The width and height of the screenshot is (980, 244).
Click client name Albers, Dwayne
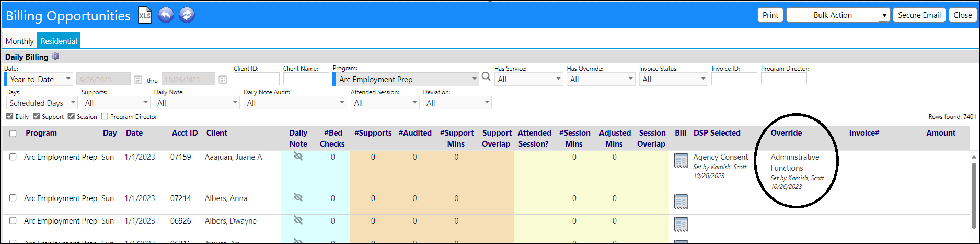coord(230,221)
